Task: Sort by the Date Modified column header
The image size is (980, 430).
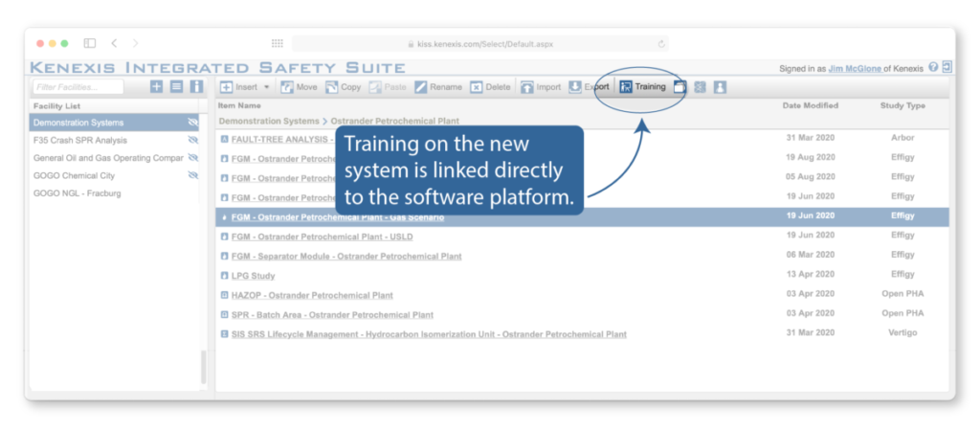Action: (x=810, y=105)
